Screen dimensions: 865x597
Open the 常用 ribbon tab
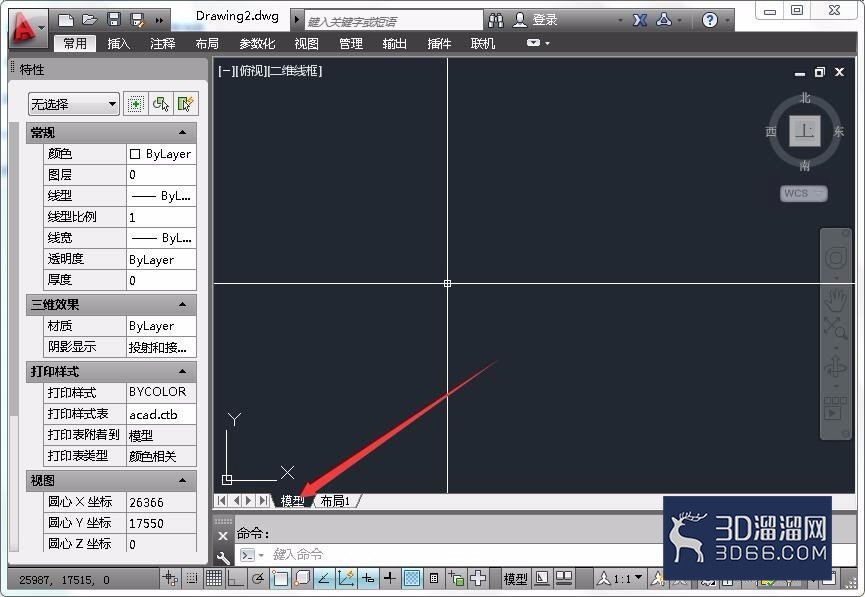tap(75, 44)
